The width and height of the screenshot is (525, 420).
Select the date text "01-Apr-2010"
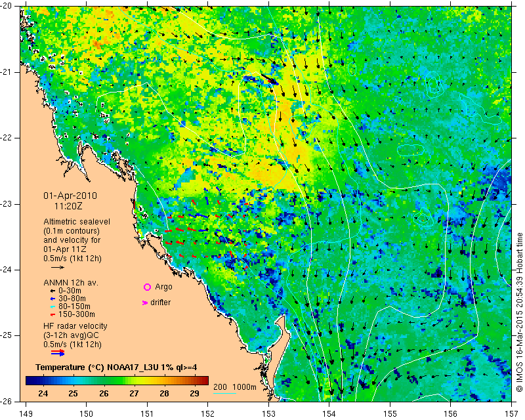click(70, 196)
